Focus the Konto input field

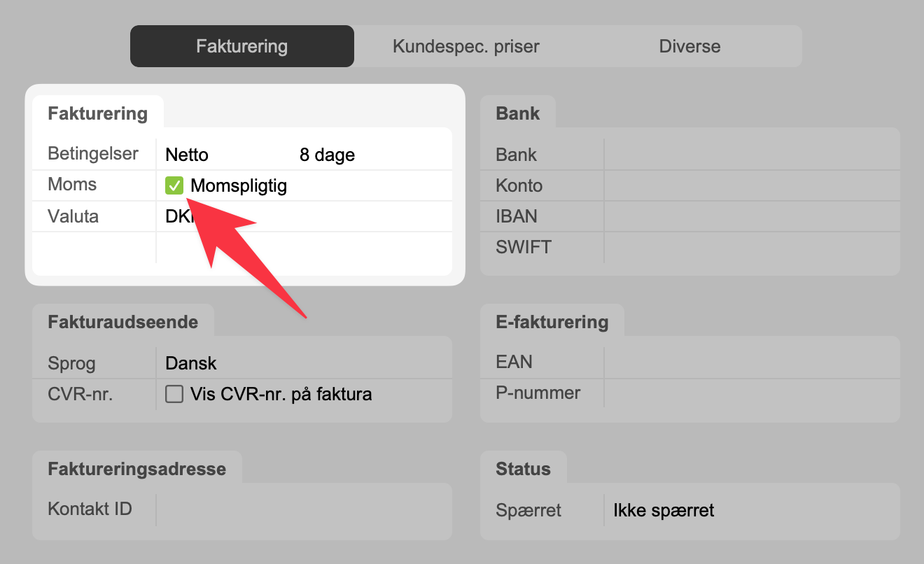(749, 186)
